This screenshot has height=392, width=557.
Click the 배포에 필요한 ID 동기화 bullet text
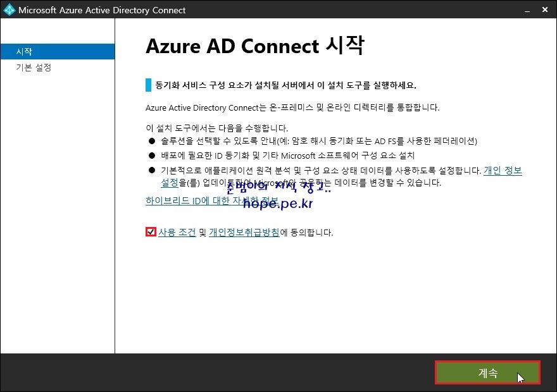pyautogui.click(x=287, y=156)
